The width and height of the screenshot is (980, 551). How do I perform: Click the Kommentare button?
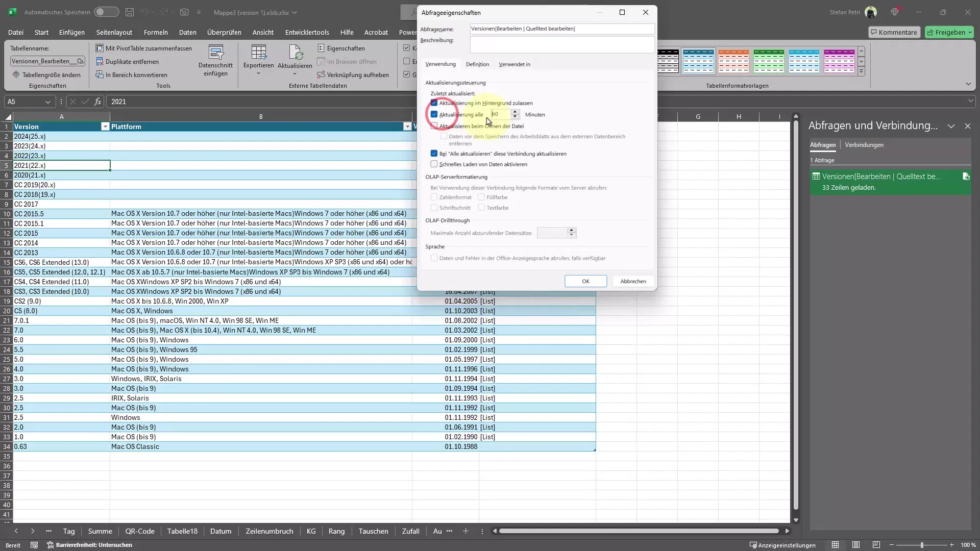[x=894, y=32]
